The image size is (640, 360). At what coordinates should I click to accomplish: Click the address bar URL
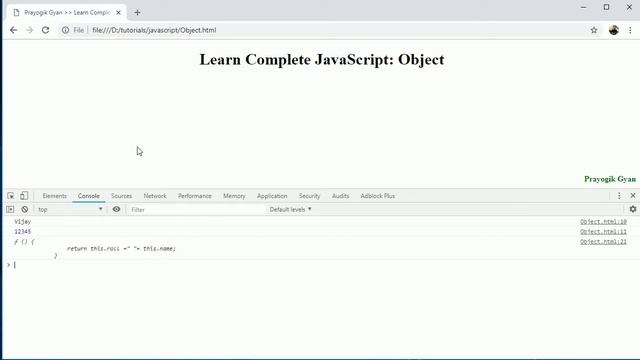click(x=154, y=30)
